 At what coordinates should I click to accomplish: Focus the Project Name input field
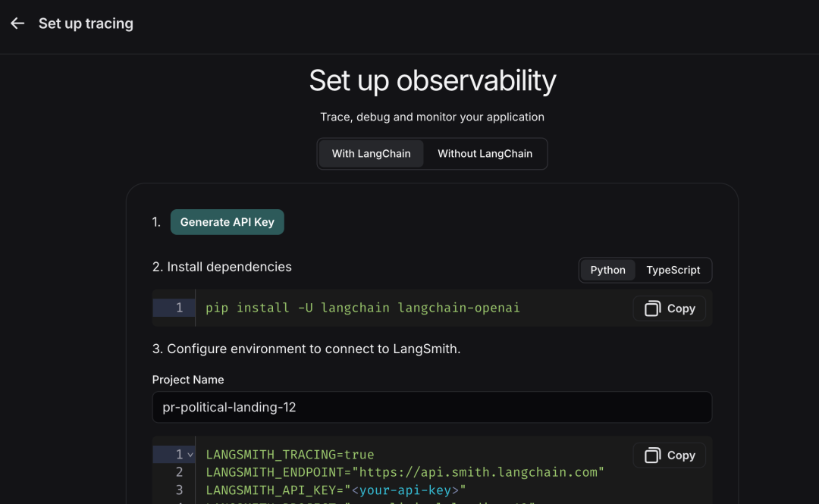[431, 407]
